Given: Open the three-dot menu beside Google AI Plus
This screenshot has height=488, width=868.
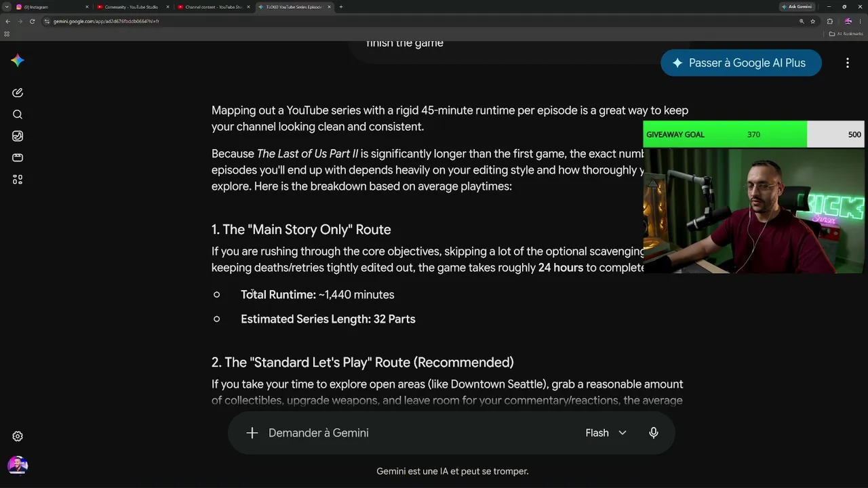Looking at the screenshot, I should tap(847, 63).
